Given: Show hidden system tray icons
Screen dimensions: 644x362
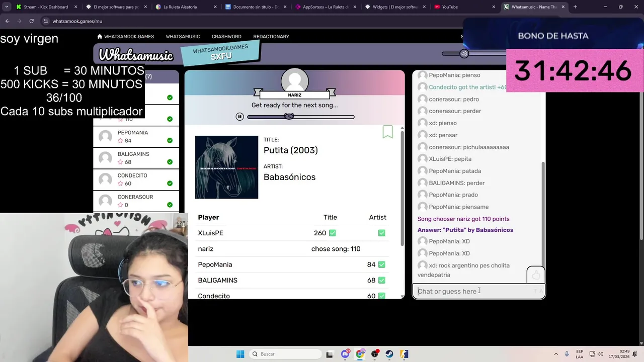Looking at the screenshot, I should click(556, 354).
